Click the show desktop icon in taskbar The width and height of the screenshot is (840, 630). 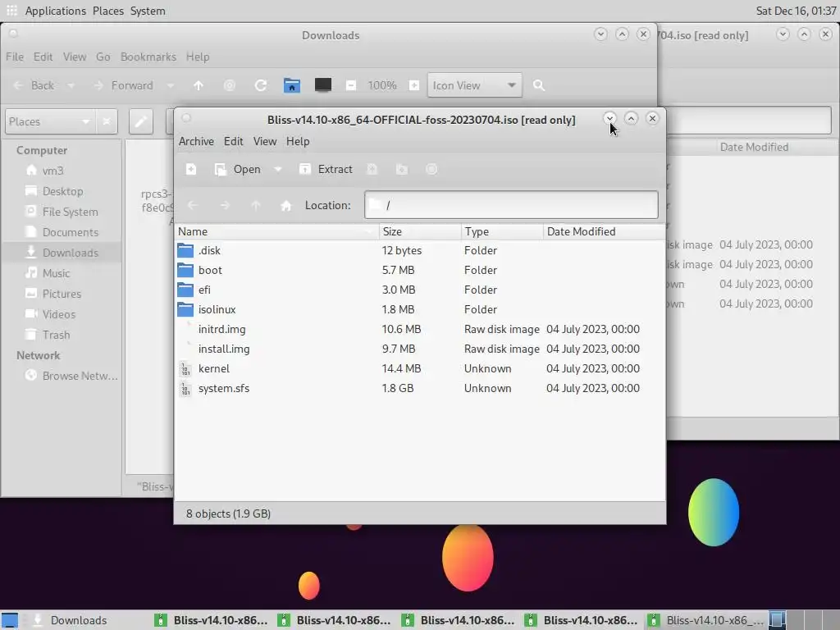pyautogui.click(x=10, y=620)
